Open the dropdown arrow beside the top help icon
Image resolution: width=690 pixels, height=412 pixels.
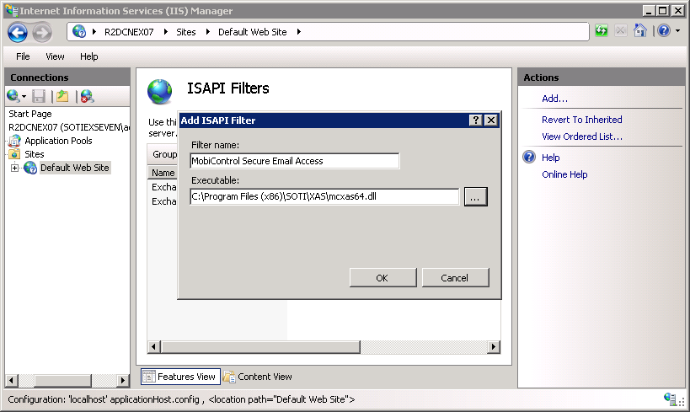coord(678,31)
